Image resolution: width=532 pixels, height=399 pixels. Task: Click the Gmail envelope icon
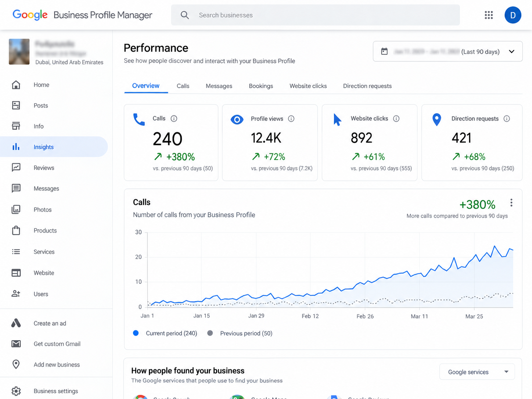16,344
